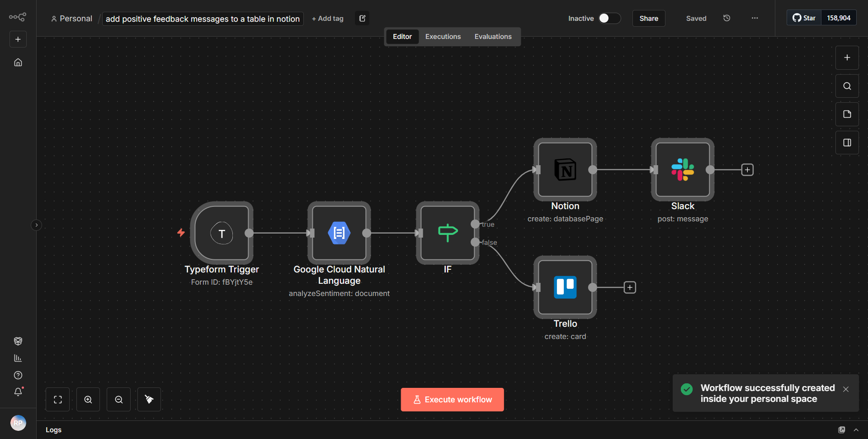Viewport: 868px width, 439px height.
Task: Go to the Home overview icon
Action: point(18,62)
